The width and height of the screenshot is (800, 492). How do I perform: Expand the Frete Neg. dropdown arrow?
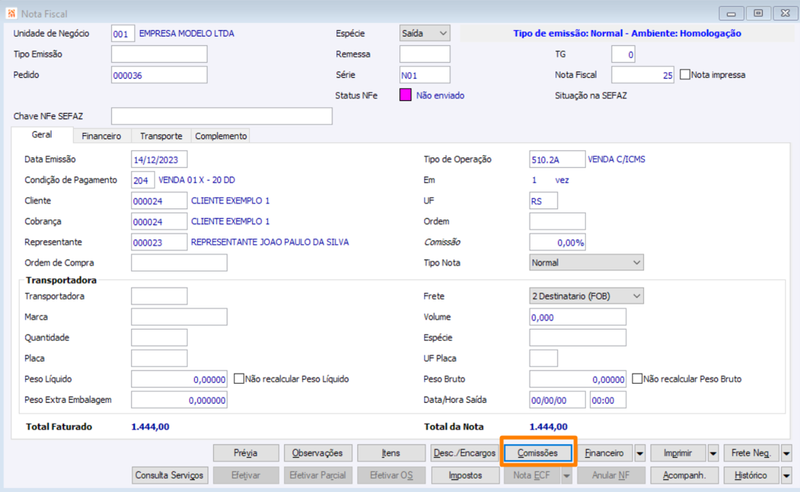click(786, 453)
